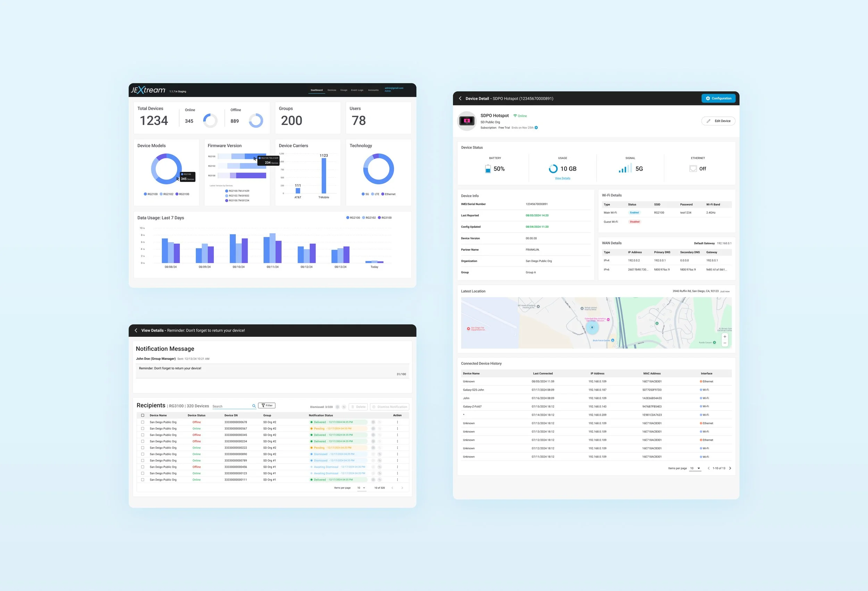Viewport: 868px width, 591px height.
Task: Zoom in on the location map
Action: point(725,336)
